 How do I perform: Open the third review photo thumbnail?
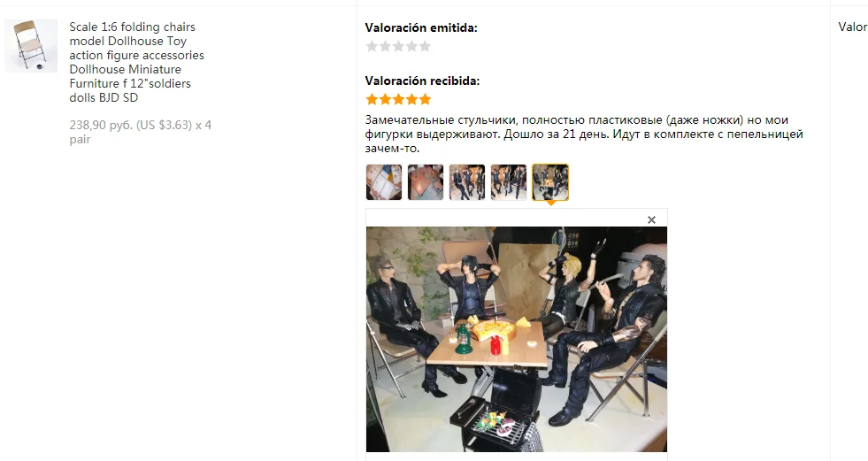467,182
